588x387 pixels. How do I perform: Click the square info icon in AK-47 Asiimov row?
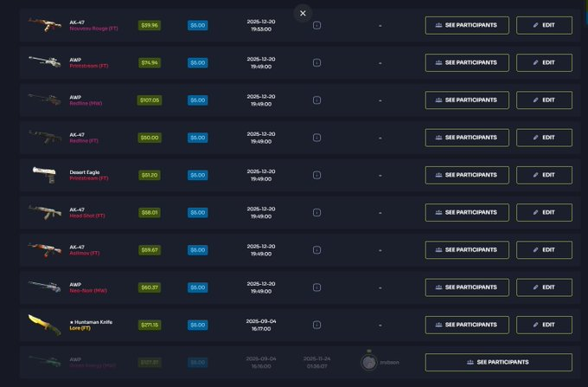[x=316, y=250]
